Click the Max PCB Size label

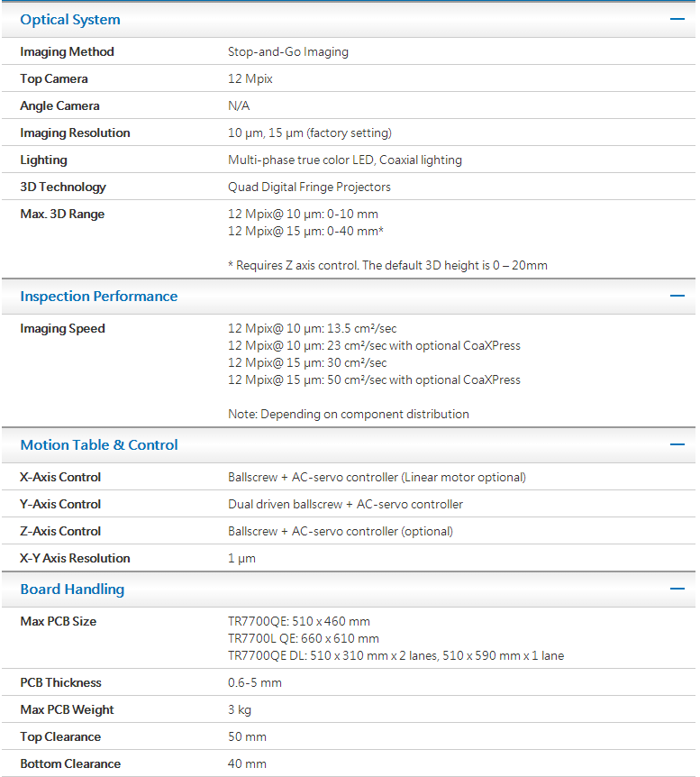coord(59,622)
